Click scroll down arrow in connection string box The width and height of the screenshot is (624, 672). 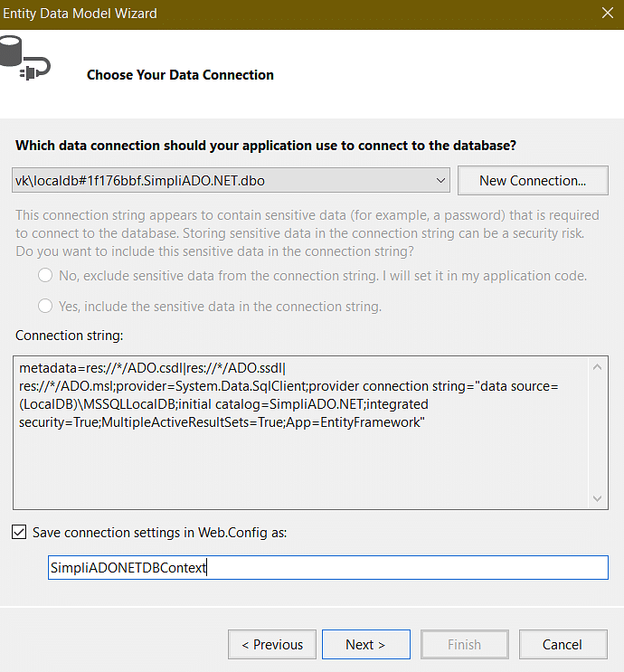pos(598,498)
